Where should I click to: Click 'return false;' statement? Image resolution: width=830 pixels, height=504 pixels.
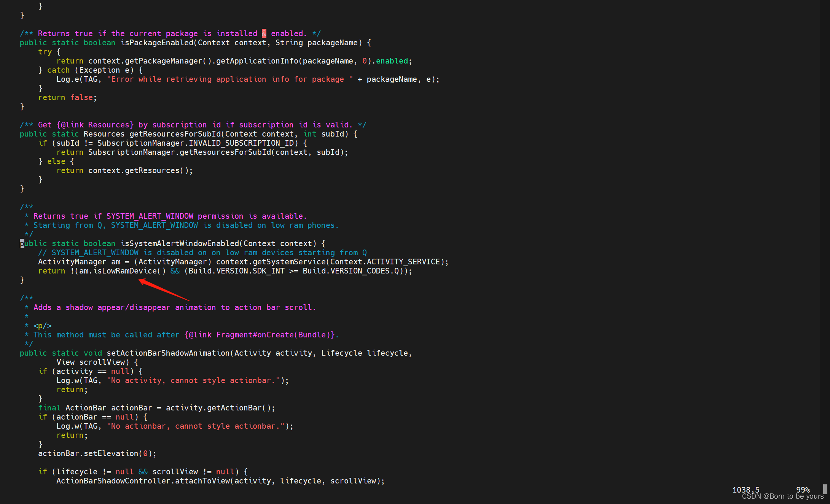[67, 97]
